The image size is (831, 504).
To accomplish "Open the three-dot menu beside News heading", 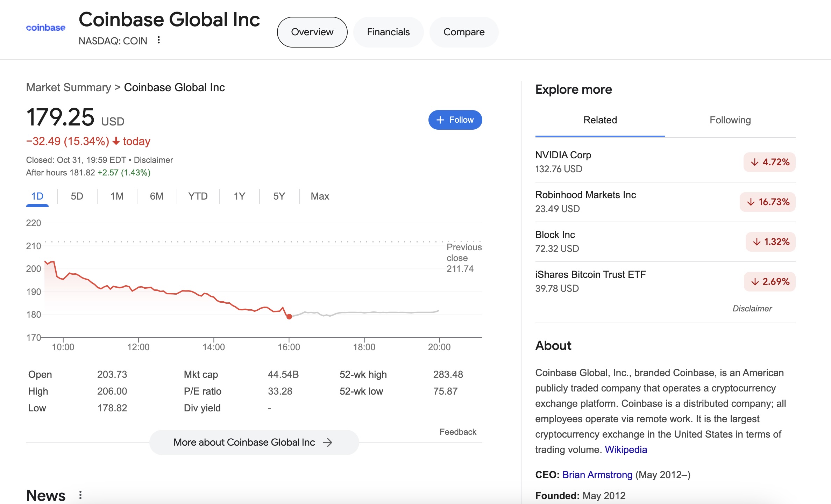I will pos(80,495).
